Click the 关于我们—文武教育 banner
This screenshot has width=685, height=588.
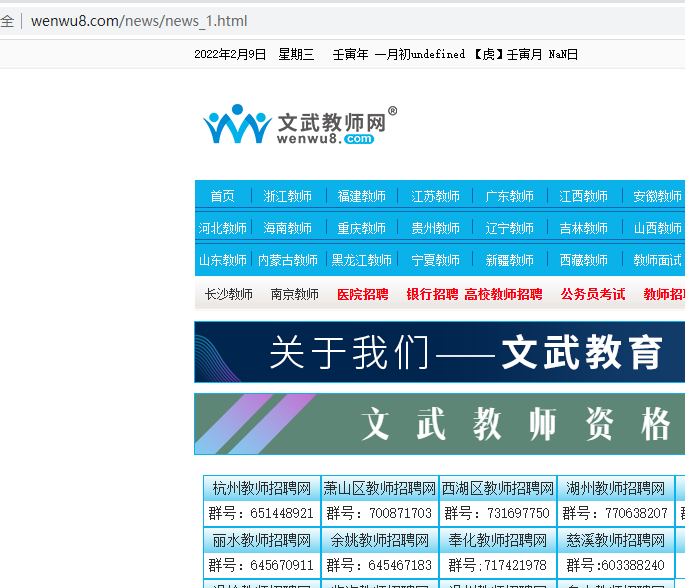(x=440, y=352)
